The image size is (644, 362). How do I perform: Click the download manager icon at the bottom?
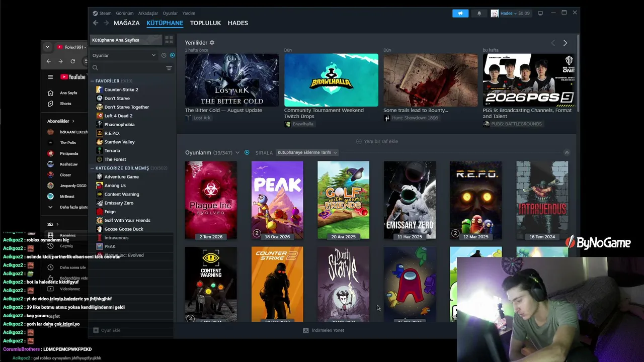point(305,330)
